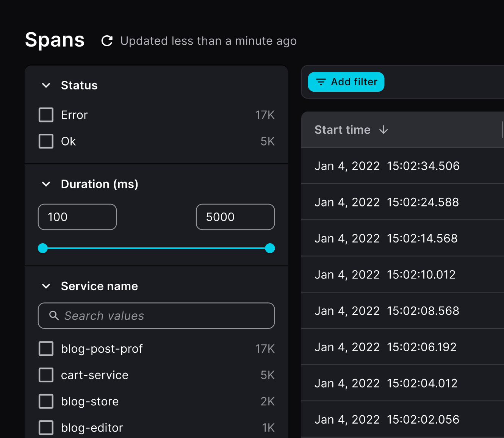Select the cart-service checkbox
This screenshot has height=438, width=504.
click(46, 375)
